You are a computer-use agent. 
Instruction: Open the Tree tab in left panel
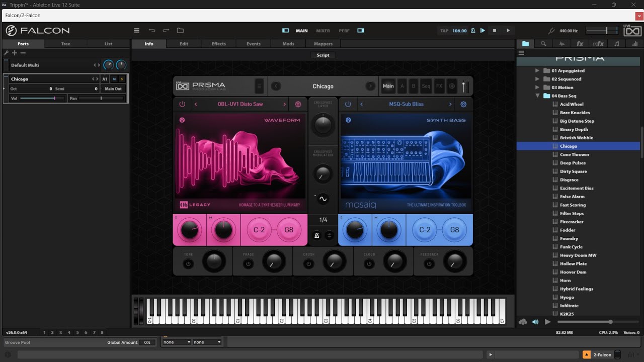point(66,44)
